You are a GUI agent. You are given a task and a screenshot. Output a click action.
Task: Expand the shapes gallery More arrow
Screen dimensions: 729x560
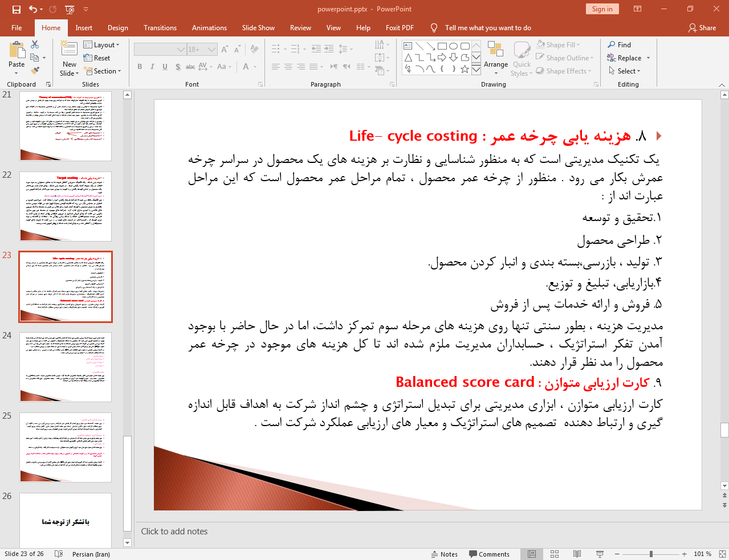pyautogui.click(x=476, y=70)
